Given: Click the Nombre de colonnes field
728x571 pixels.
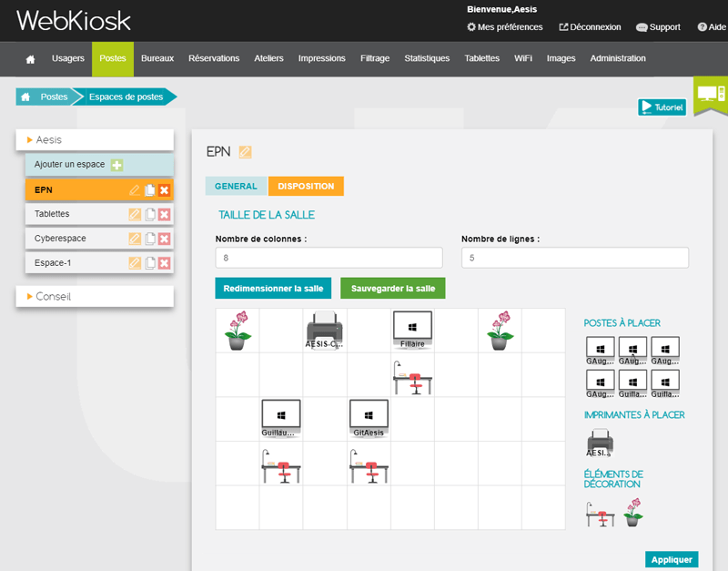Looking at the screenshot, I should pyautogui.click(x=329, y=258).
